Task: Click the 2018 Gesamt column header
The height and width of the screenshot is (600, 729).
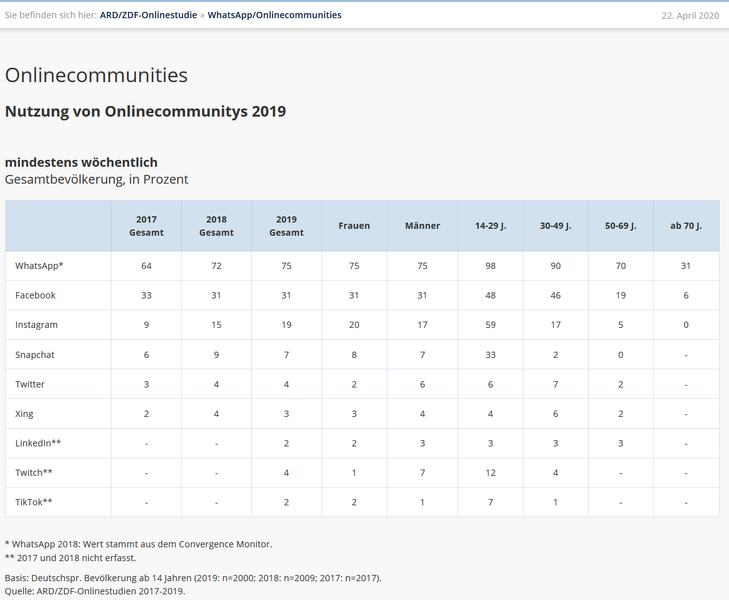Action: click(x=216, y=226)
